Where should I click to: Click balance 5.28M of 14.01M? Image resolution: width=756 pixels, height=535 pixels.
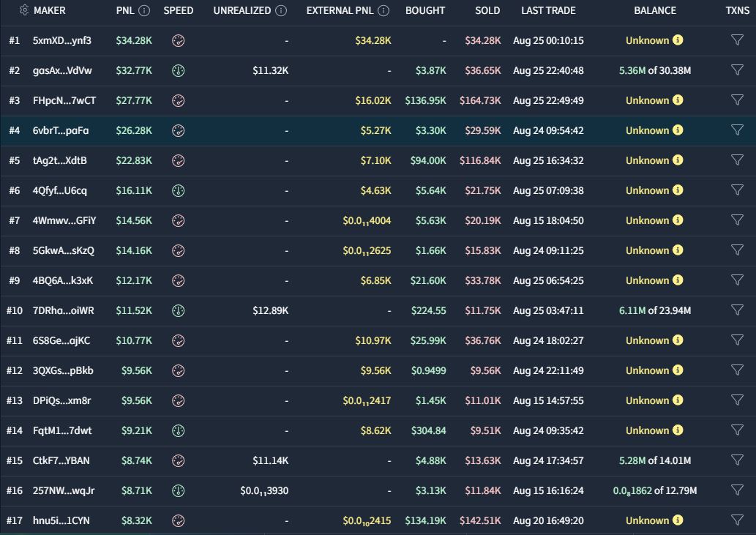tap(655, 460)
